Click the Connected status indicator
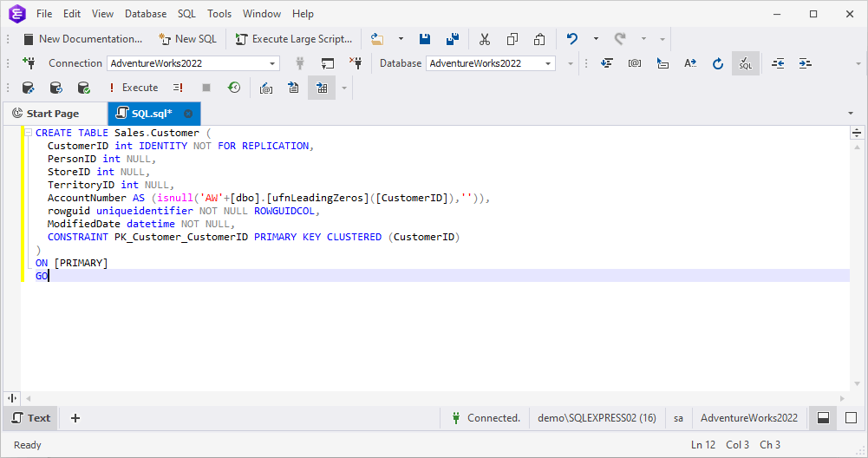The image size is (868, 458). [486, 418]
